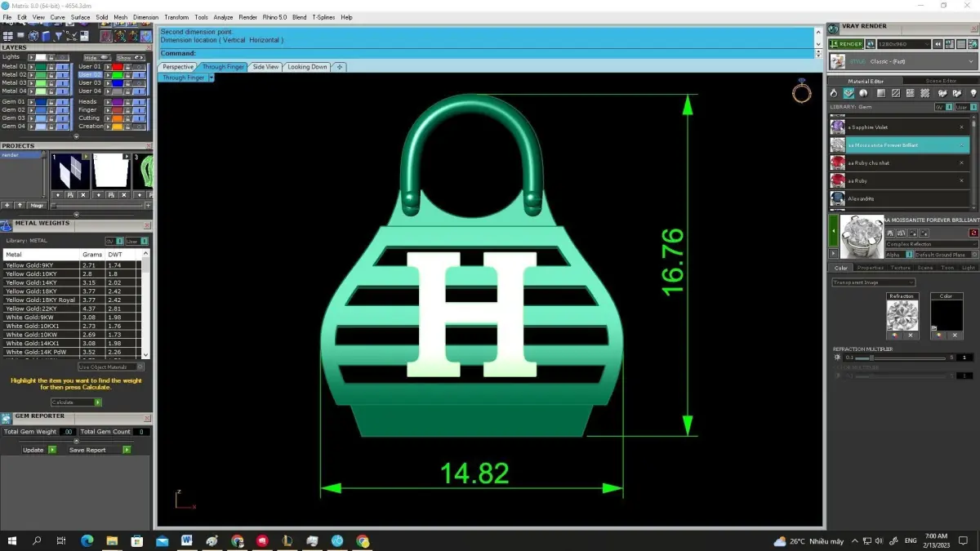This screenshot has height=551, width=980.
Task: Click the ring icon in viewport corner
Action: pos(802,92)
